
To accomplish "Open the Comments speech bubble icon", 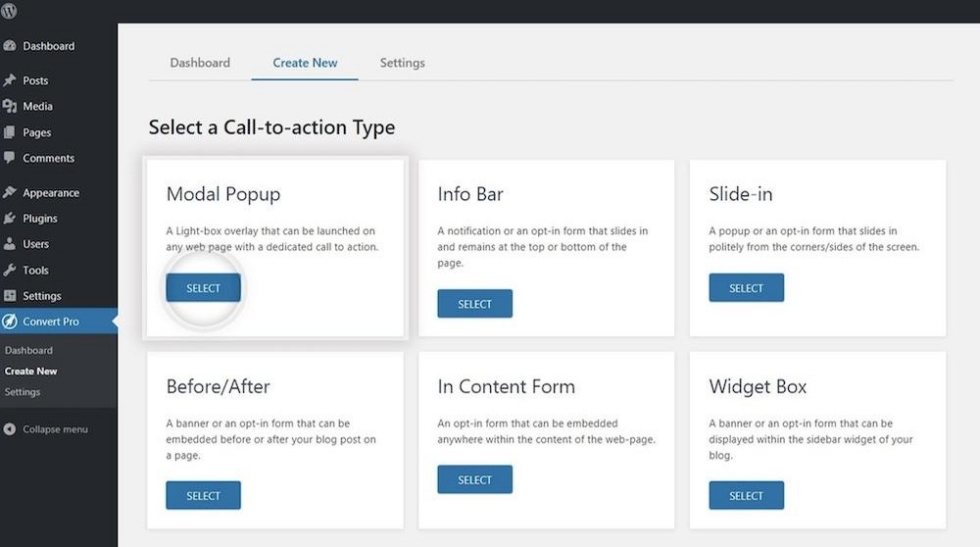I will pos(10,158).
